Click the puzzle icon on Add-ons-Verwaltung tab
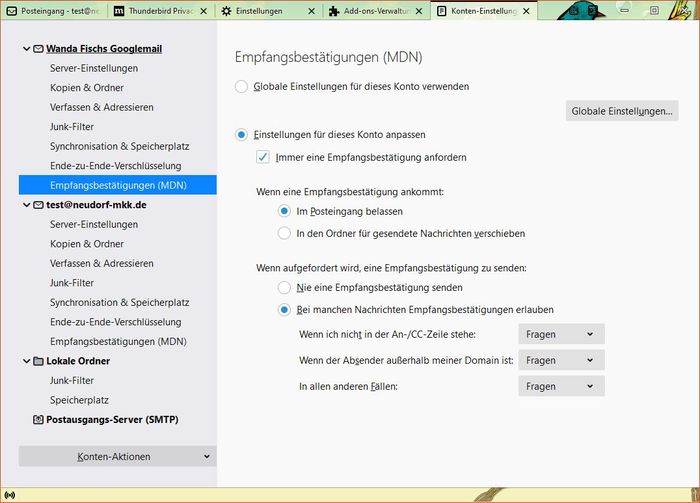The image size is (700, 503). 334,12
